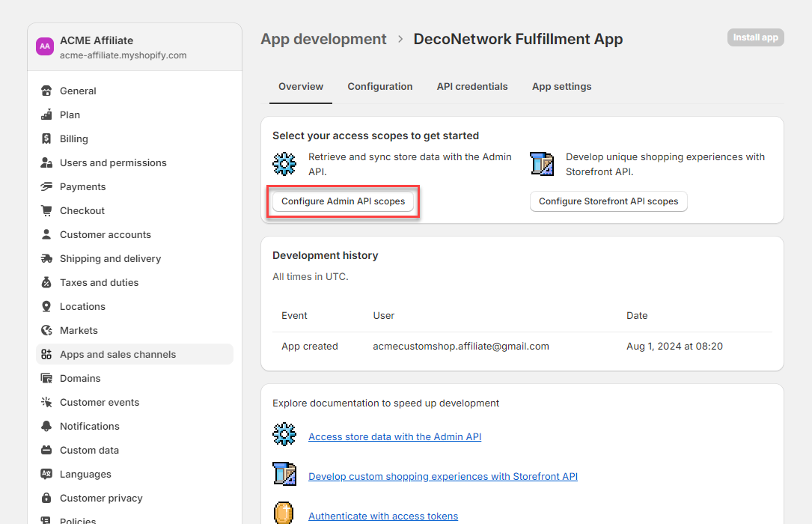This screenshot has height=524, width=812.
Task: Click the Shipping and delivery truck icon
Action: click(46, 259)
